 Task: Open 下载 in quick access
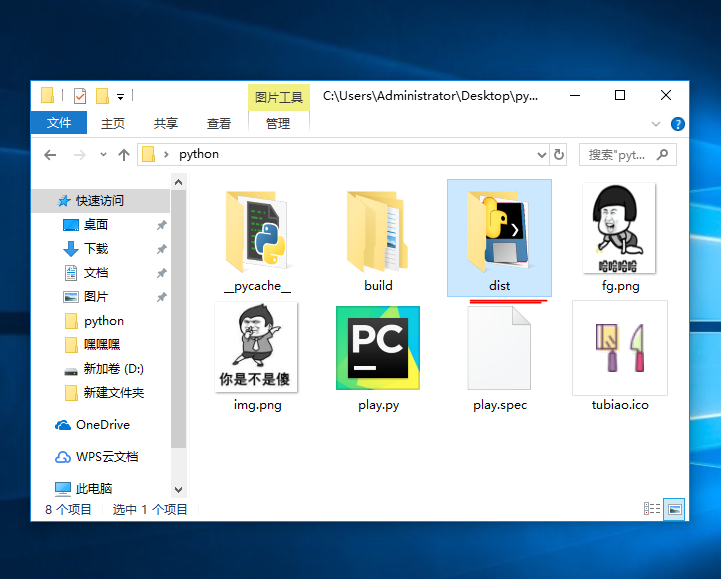pyautogui.click(x=96, y=249)
